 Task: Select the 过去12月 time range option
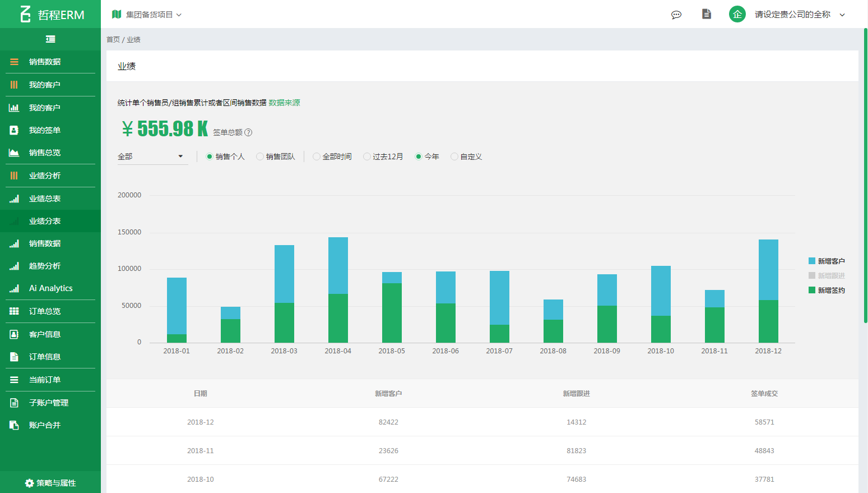pos(367,156)
